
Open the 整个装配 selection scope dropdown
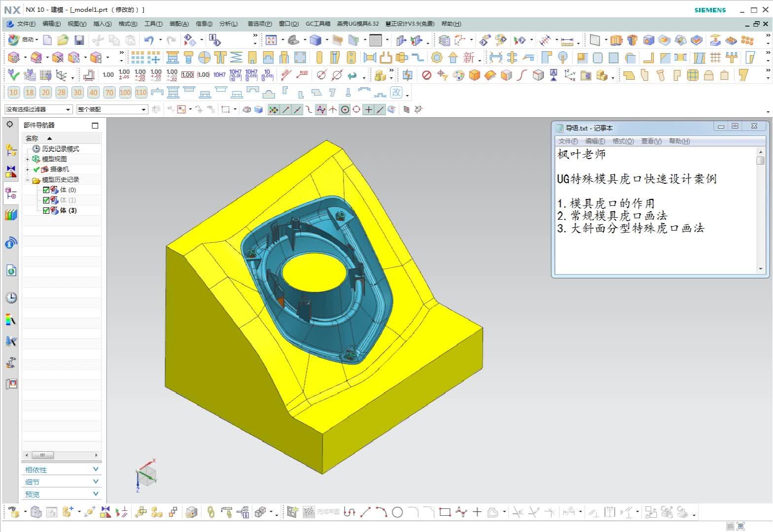112,109
